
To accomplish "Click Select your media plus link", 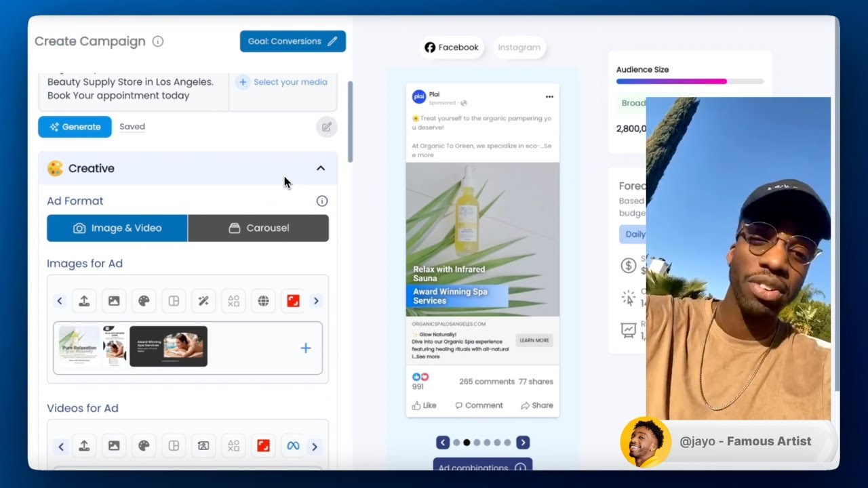I will pyautogui.click(x=282, y=82).
